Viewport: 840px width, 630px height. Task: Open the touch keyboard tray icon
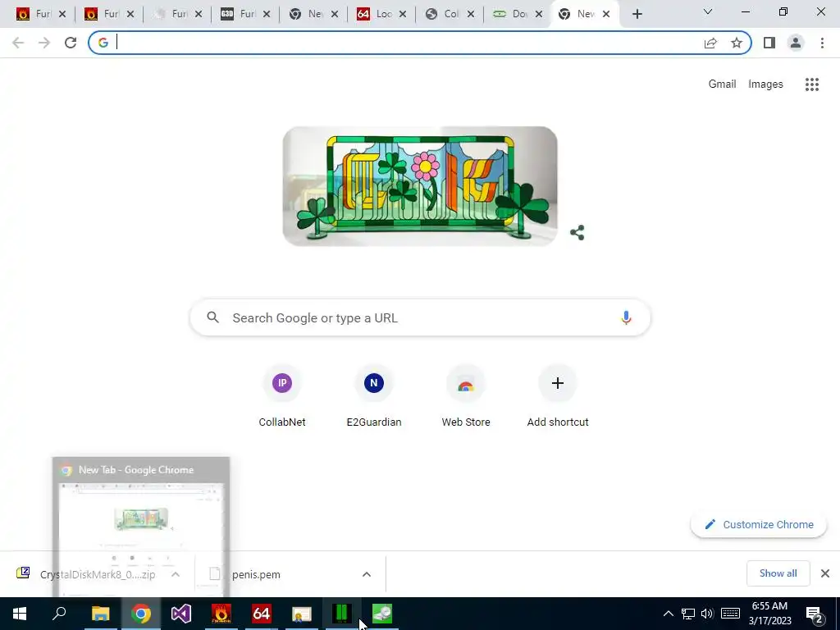730,614
